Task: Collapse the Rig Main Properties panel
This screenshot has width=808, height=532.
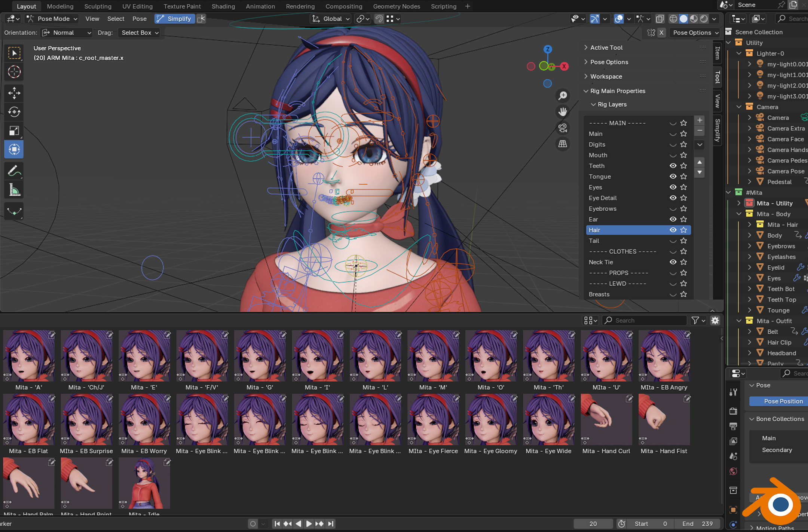Action: tap(618, 91)
